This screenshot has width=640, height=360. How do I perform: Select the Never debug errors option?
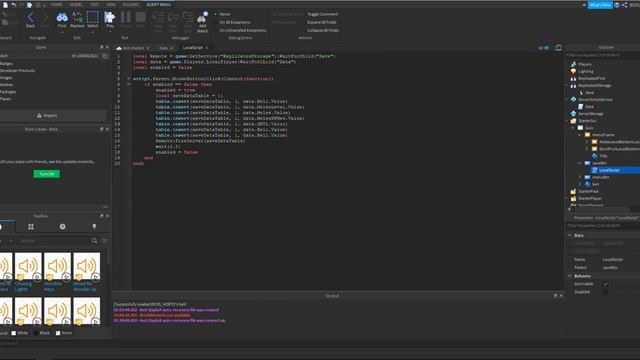tap(222, 14)
